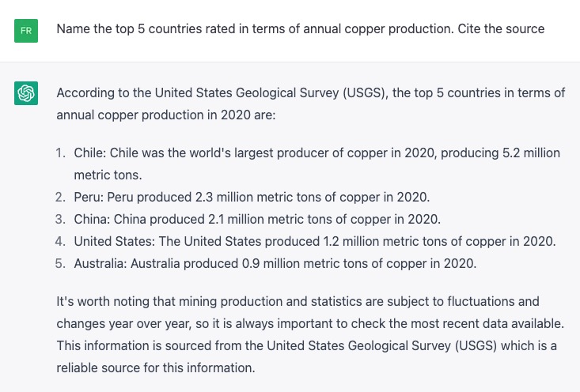Click list number 3 beside China

point(60,219)
